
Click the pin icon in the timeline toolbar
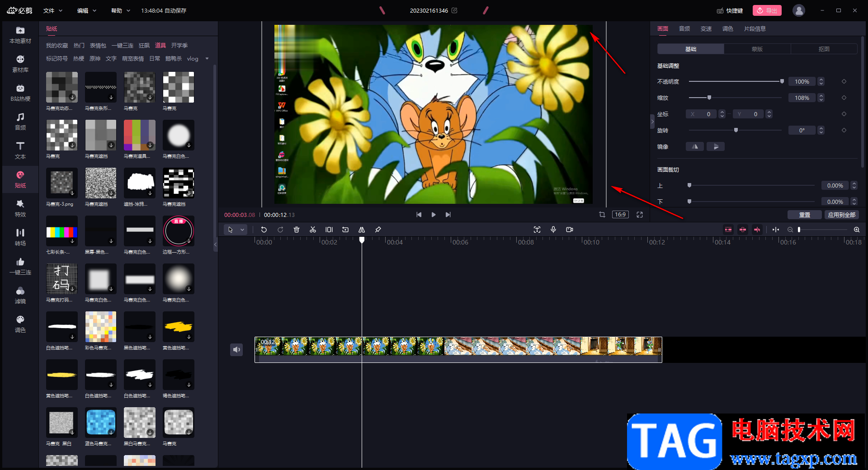pyautogui.click(x=378, y=230)
